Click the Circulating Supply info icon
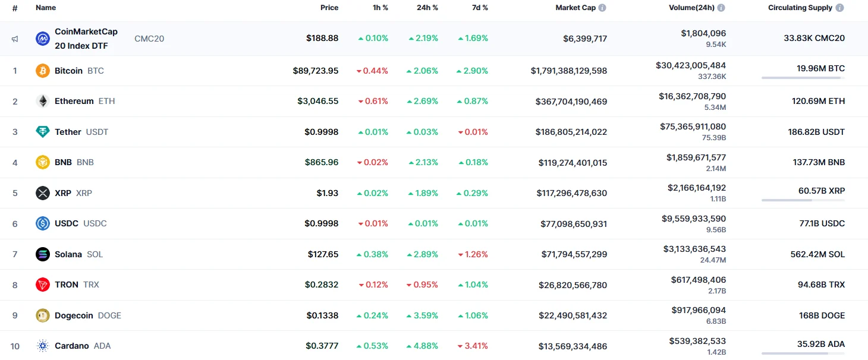The height and width of the screenshot is (360, 868). pos(839,8)
